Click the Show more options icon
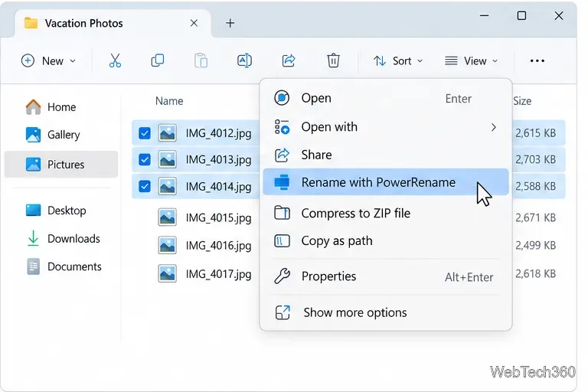The height and width of the screenshot is (392, 588). tap(283, 312)
